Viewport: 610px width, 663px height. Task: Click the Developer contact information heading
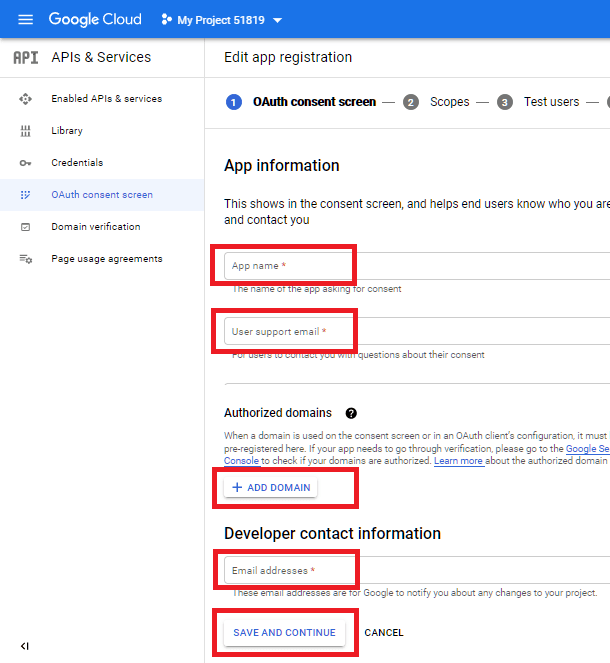click(x=332, y=534)
